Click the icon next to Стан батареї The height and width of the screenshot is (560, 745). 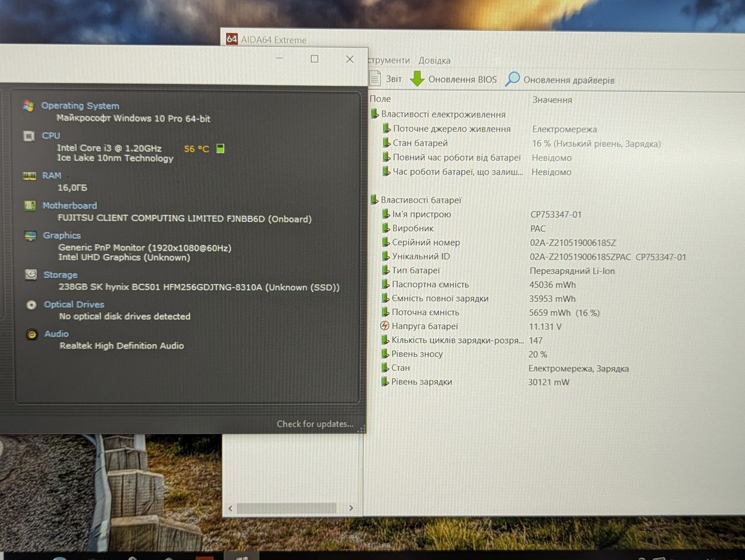pyautogui.click(x=386, y=142)
